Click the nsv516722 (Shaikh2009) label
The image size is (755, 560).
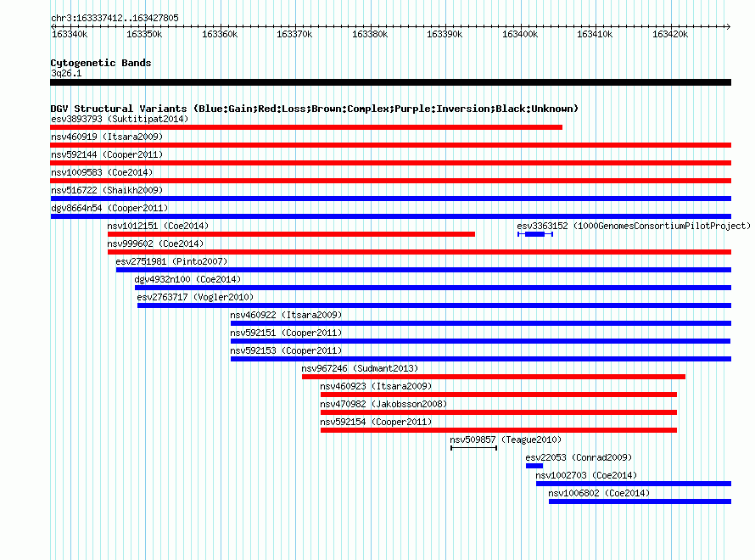107,190
